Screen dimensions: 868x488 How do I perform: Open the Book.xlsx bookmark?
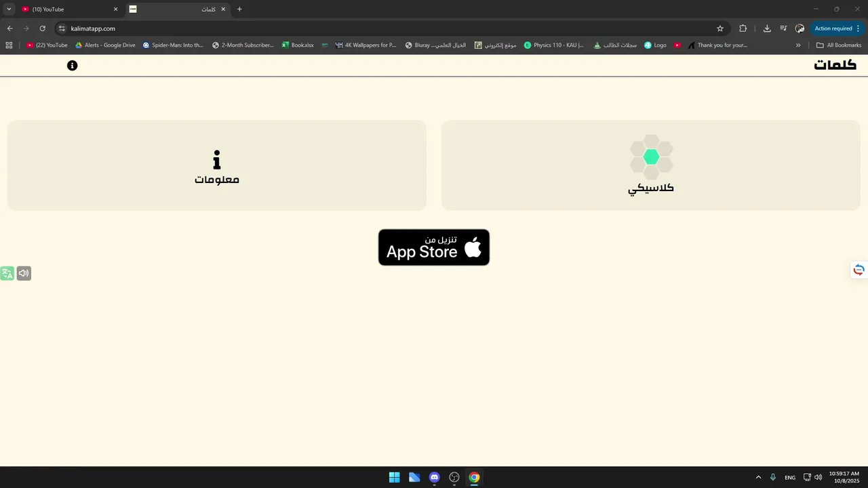click(298, 45)
